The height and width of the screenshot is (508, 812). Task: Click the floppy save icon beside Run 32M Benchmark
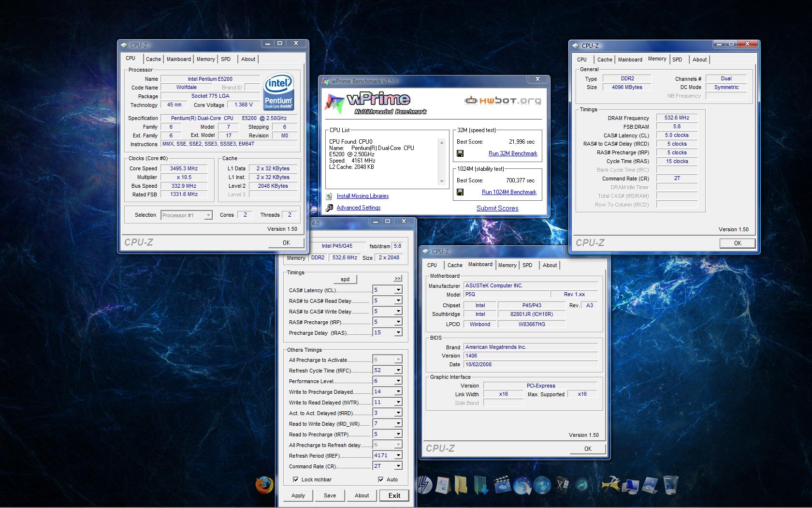460,153
